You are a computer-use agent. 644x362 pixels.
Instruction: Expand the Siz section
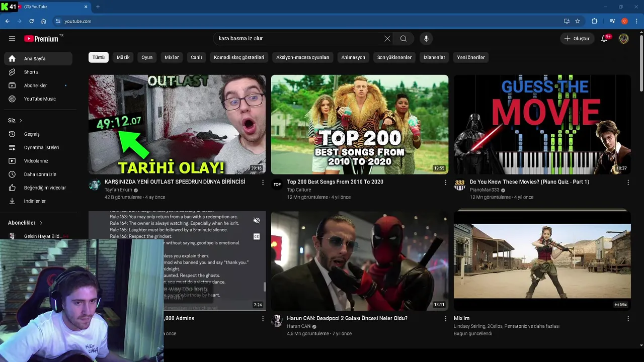click(15, 121)
